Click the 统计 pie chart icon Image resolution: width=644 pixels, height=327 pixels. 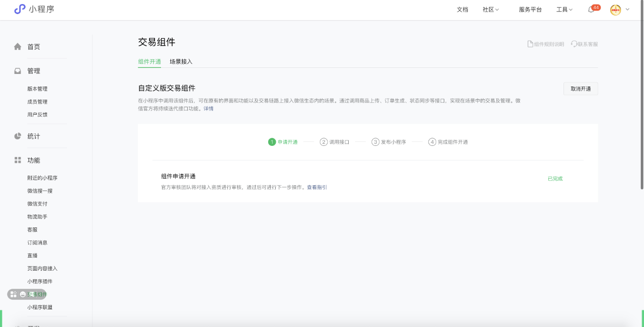pyautogui.click(x=18, y=136)
